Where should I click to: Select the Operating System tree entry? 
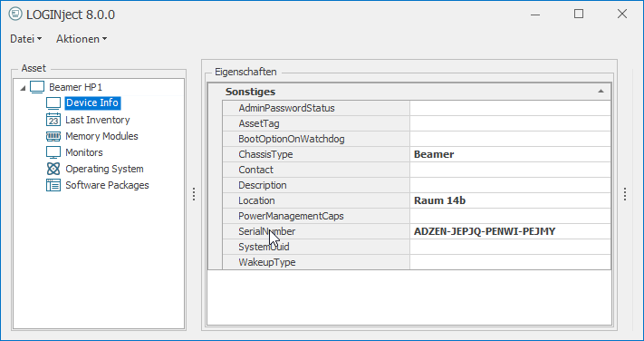pos(104,169)
